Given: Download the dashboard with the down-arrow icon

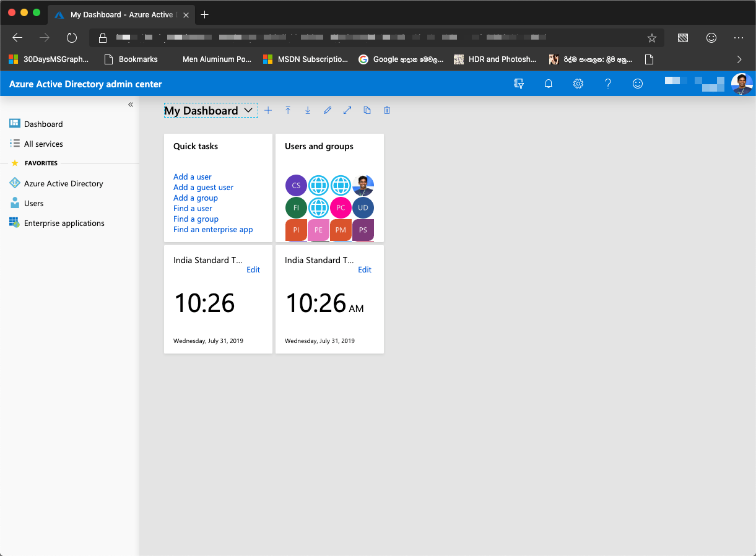Looking at the screenshot, I should tap(308, 110).
